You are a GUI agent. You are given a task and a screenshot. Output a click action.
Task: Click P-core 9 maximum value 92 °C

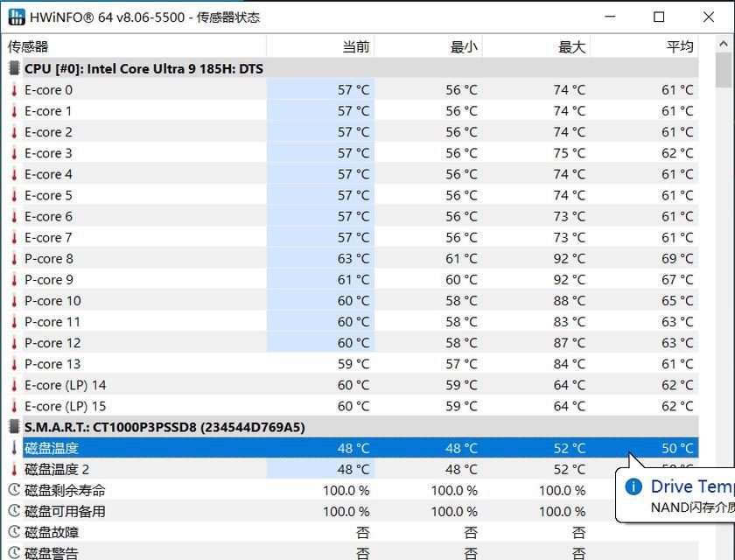pyautogui.click(x=570, y=280)
